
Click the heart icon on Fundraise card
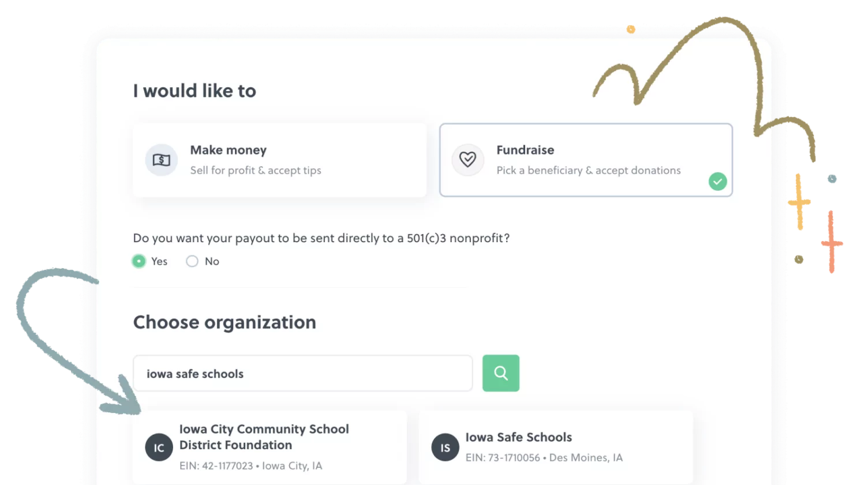[467, 160]
